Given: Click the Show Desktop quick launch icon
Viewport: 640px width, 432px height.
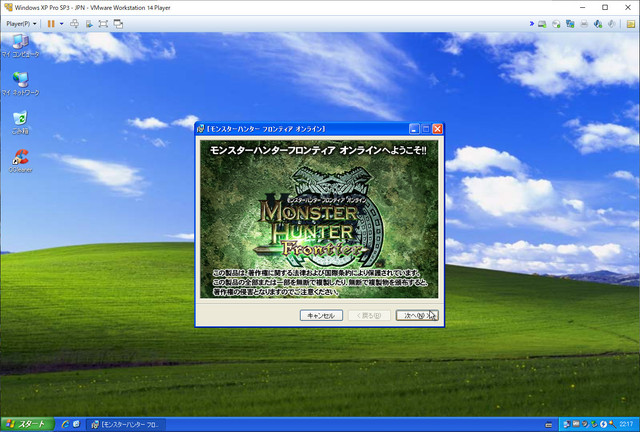Looking at the screenshot, I should click(x=76, y=425).
